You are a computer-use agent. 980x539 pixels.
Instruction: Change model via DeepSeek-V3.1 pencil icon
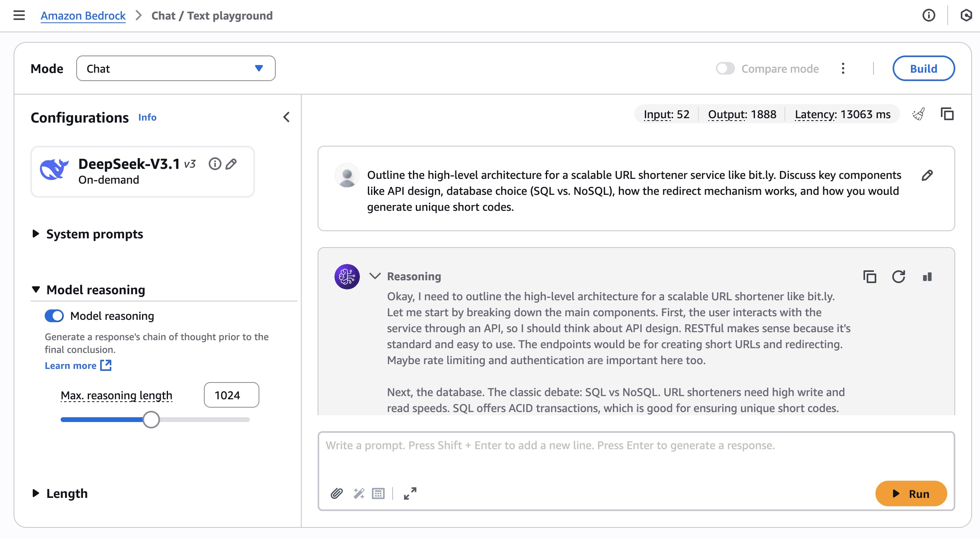click(x=231, y=164)
